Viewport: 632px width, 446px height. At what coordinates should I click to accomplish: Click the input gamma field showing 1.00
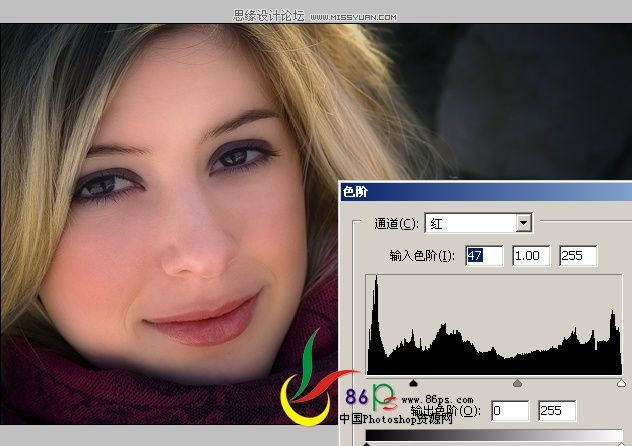pyautogui.click(x=531, y=255)
